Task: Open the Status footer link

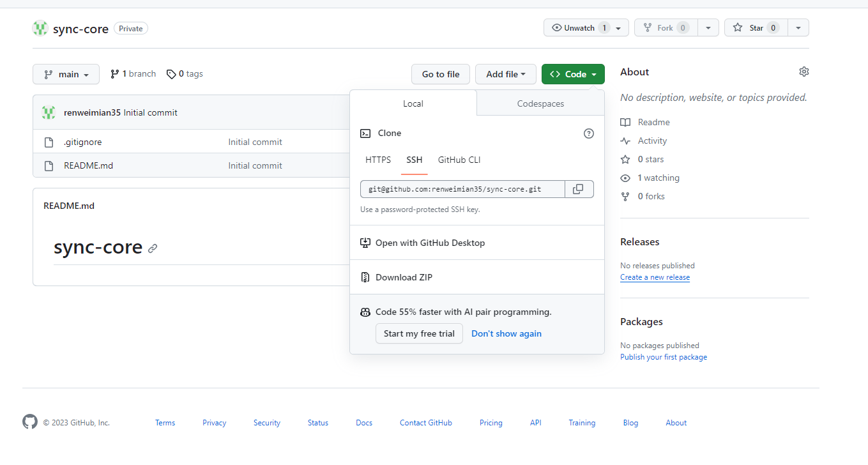Action: (318, 423)
